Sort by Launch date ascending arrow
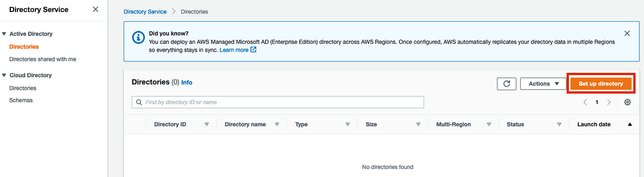The width and height of the screenshot is (644, 177). [x=629, y=124]
